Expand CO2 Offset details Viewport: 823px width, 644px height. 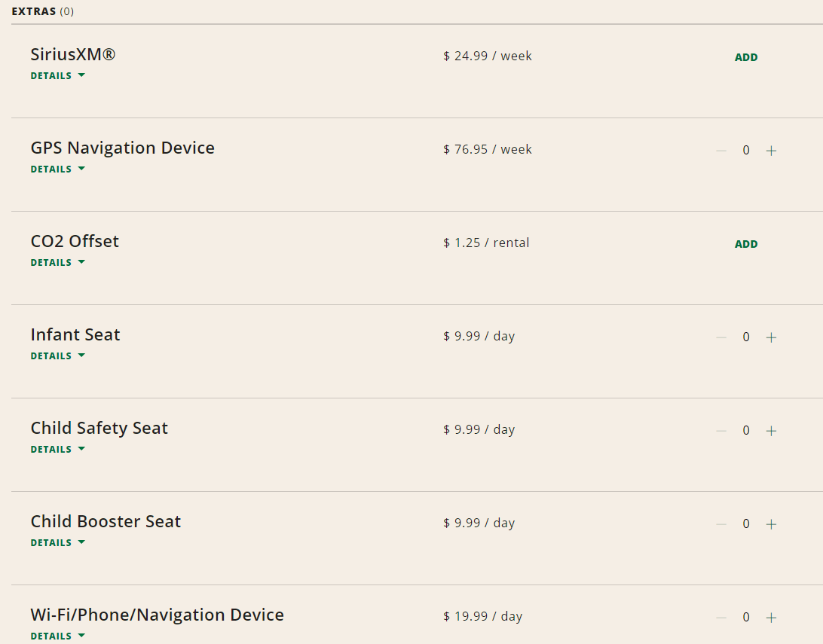(x=58, y=263)
